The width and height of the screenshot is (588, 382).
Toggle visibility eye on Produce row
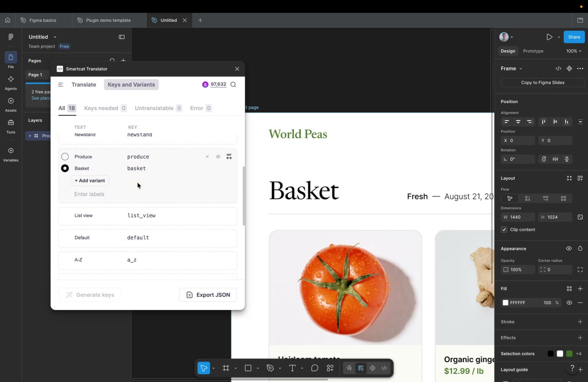click(218, 157)
